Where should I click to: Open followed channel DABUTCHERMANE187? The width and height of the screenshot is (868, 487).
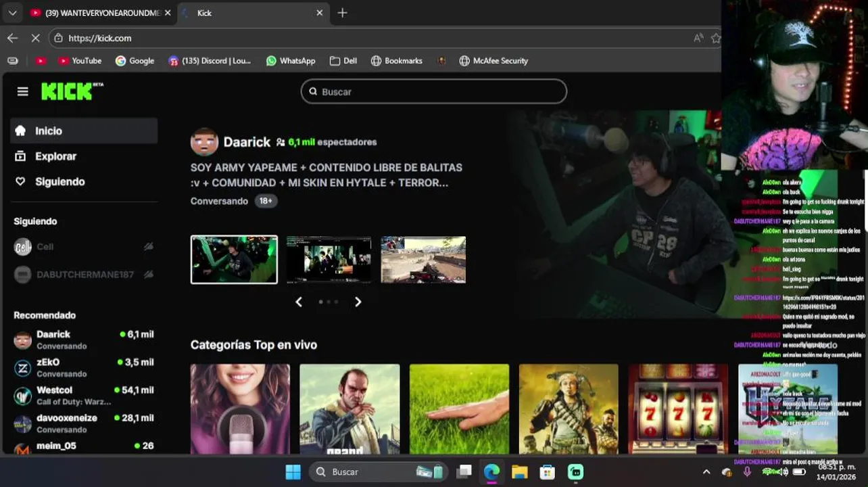click(84, 275)
